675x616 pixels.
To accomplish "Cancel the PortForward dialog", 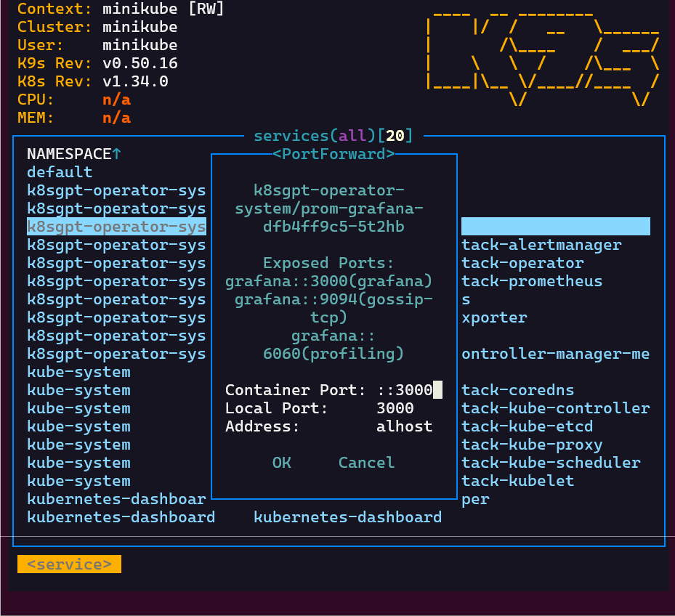I will point(366,463).
